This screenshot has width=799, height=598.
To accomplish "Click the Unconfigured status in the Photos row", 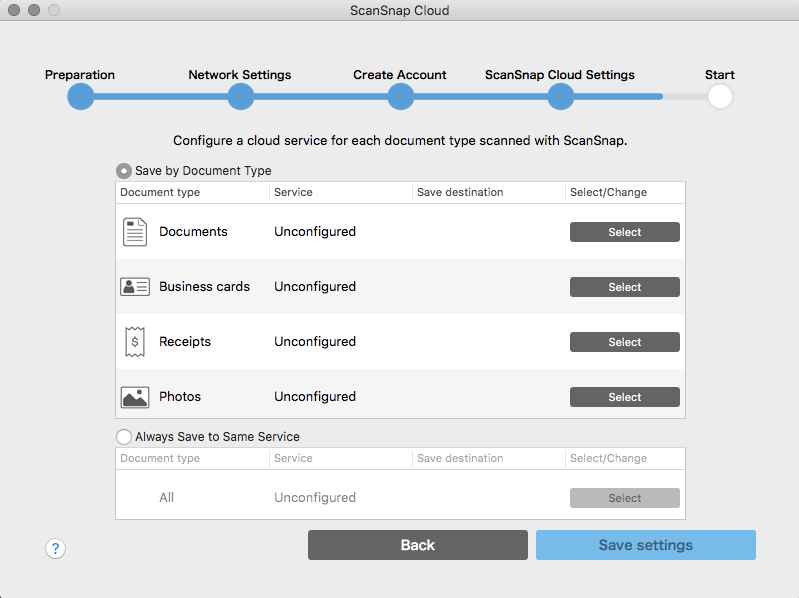I will coord(315,397).
